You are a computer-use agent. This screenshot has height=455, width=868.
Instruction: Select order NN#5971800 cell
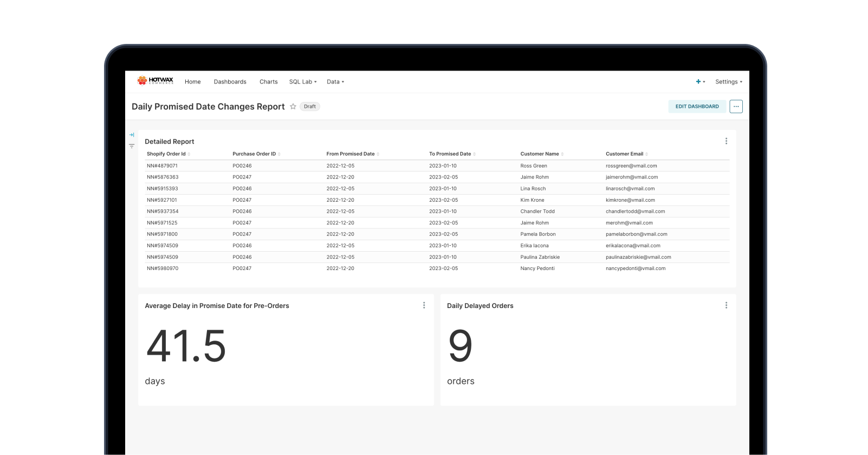pos(162,234)
